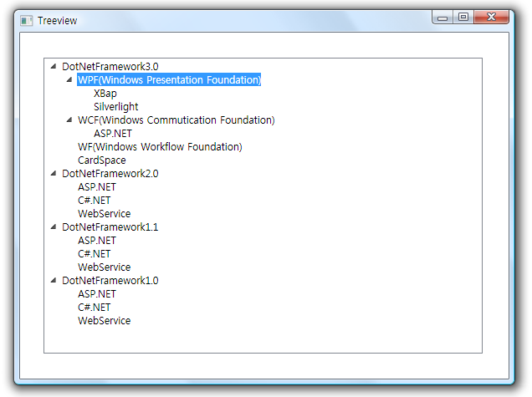Collapse the DotNetFramework1.1 node arrow
Screen dimensions: 532x397
click(x=54, y=226)
